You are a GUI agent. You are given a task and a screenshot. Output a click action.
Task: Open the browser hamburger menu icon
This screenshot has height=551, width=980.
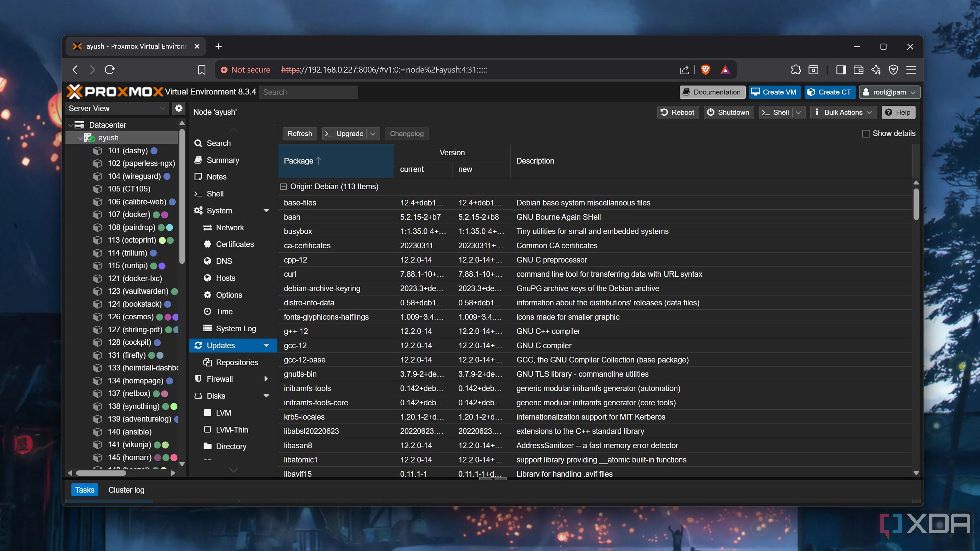point(911,70)
